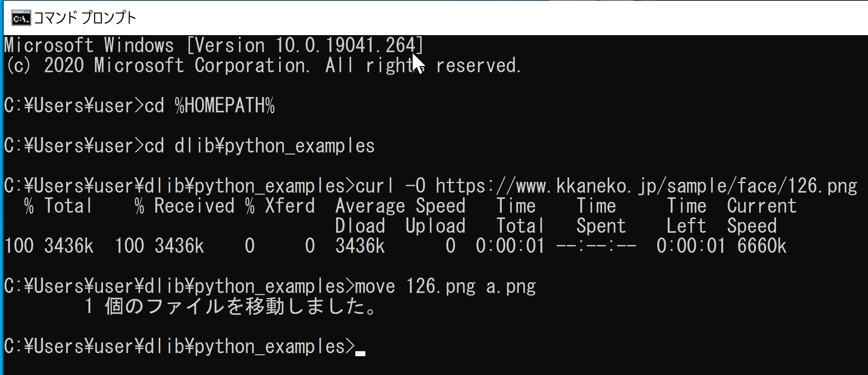Click the --:--:-- time spent value

(596, 246)
